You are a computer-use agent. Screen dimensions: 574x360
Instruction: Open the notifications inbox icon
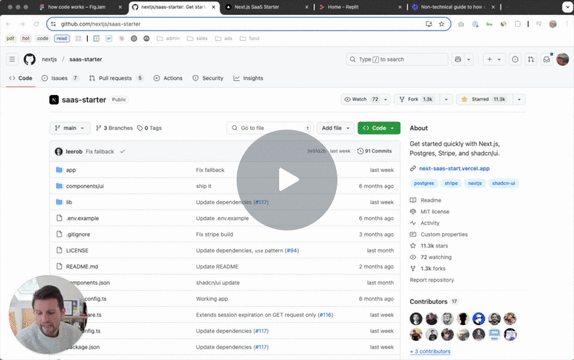coord(547,59)
